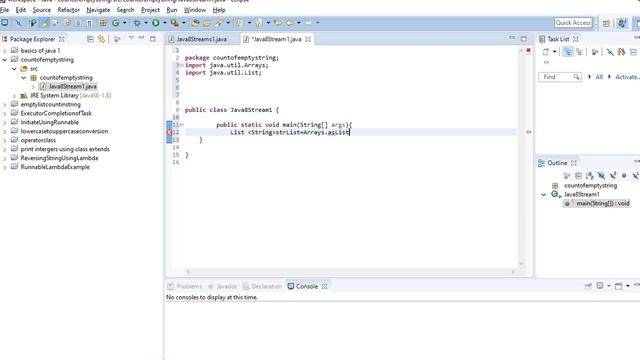Image resolution: width=640 pixels, height=360 pixels.
Task: Open the Package Explorer view menu triangle
Action: pyautogui.click(x=131, y=38)
